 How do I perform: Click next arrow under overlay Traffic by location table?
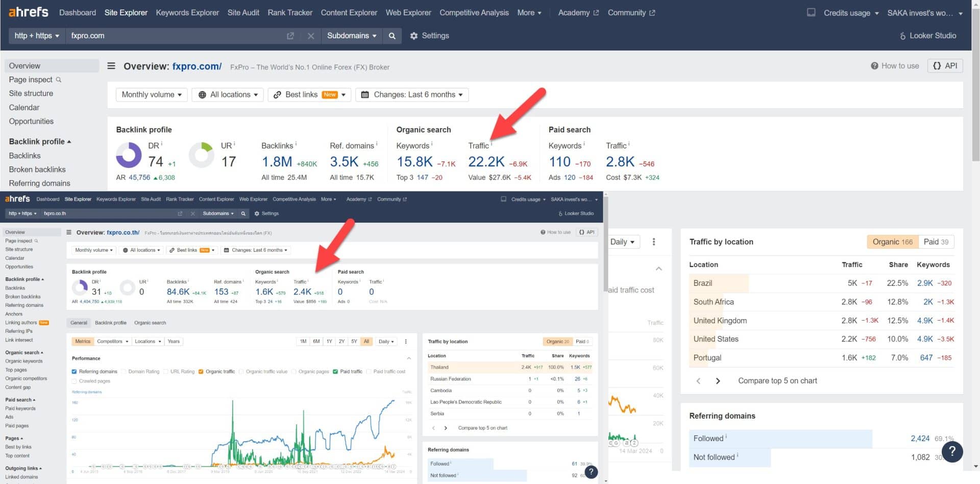[446, 428]
